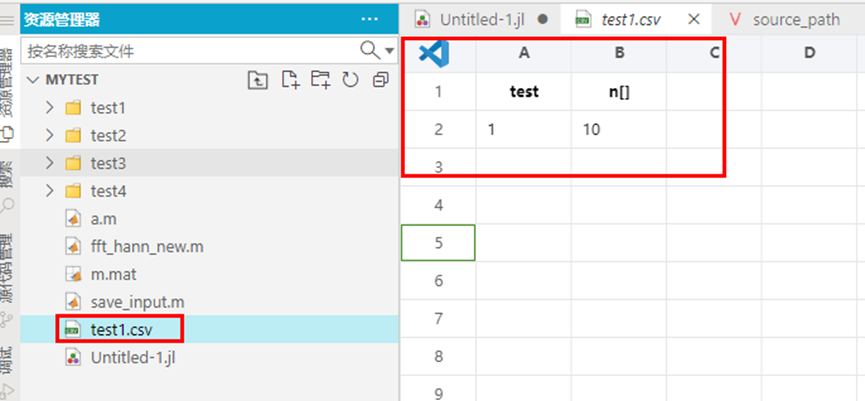The width and height of the screenshot is (865, 401).
Task: Click the Collapse All folders icon
Action: pos(381,80)
